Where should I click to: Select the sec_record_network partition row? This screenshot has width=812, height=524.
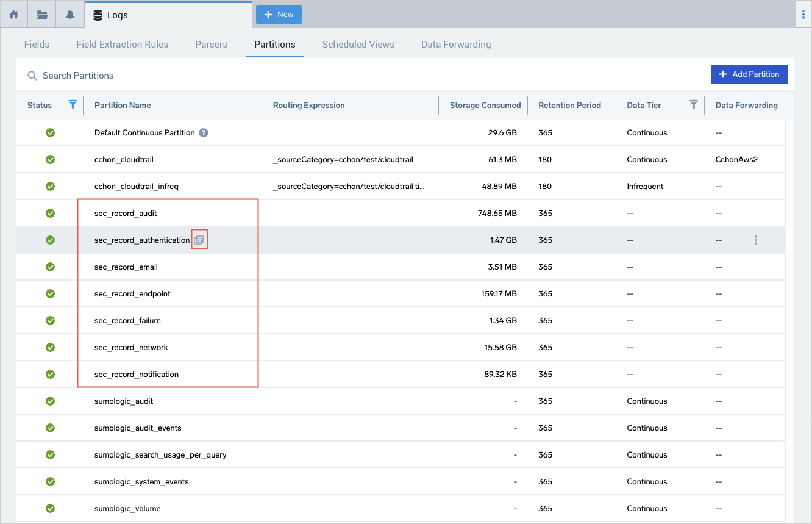[131, 348]
